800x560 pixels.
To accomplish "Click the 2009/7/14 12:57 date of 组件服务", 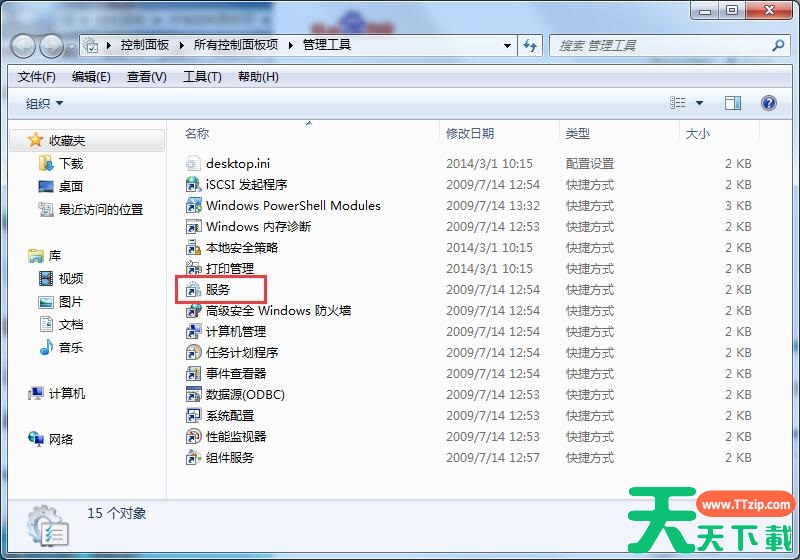I will click(492, 457).
